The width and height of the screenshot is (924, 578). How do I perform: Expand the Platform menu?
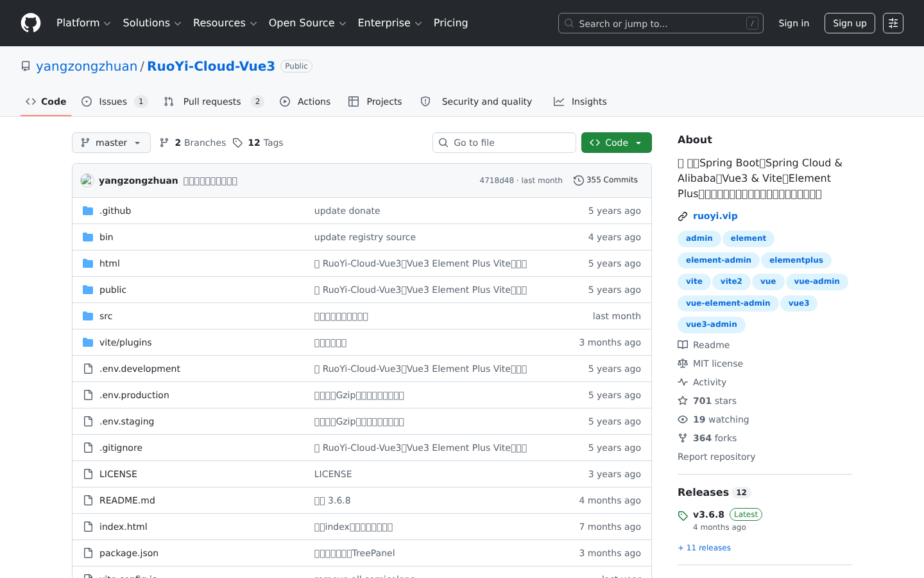tap(83, 23)
